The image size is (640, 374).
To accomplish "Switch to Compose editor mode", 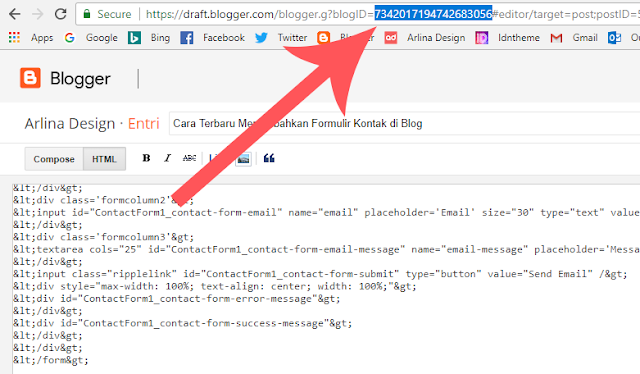I will coord(54,159).
